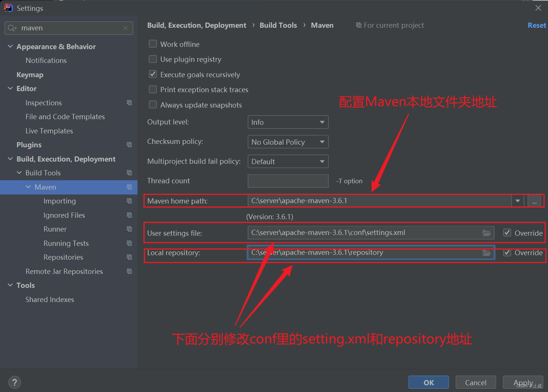548x392 pixels.
Task: Click Cancel button
Action: click(x=476, y=383)
